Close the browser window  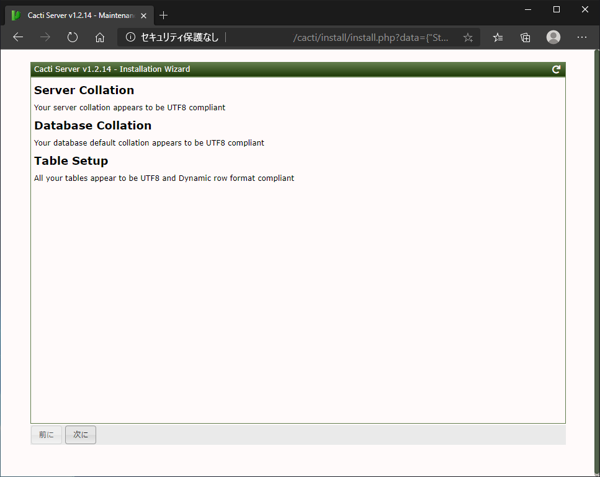click(x=585, y=10)
